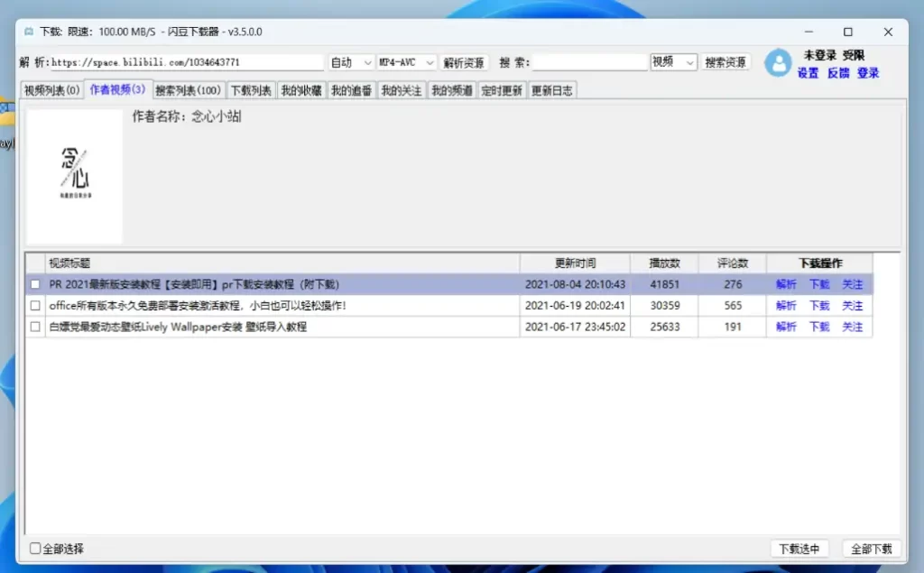Click the 下载选中 button

[x=799, y=548]
